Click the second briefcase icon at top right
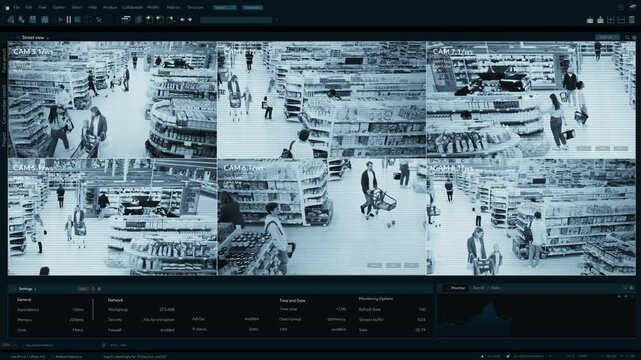 (600, 20)
